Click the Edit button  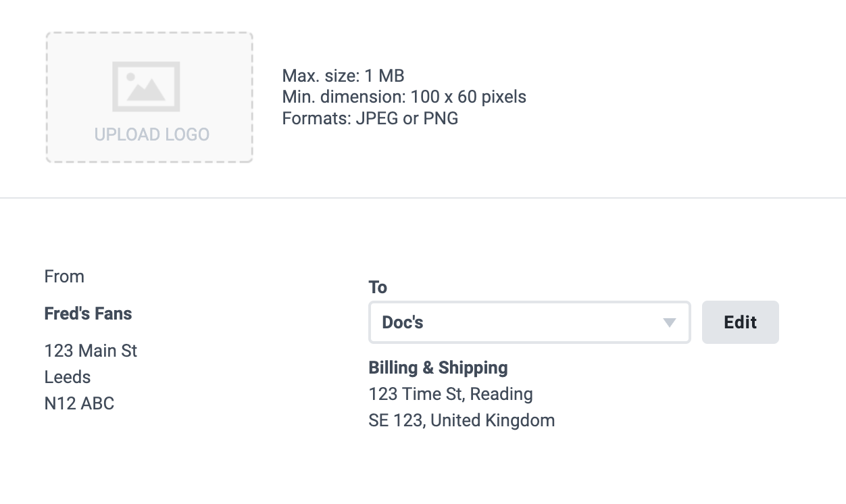[x=741, y=322]
